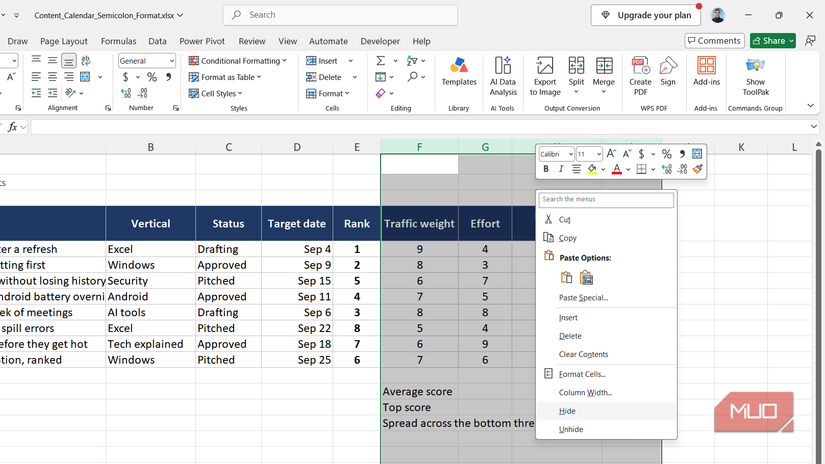This screenshot has width=825, height=464.
Task: Toggle ribbon Align Right button
Action: pos(68,77)
